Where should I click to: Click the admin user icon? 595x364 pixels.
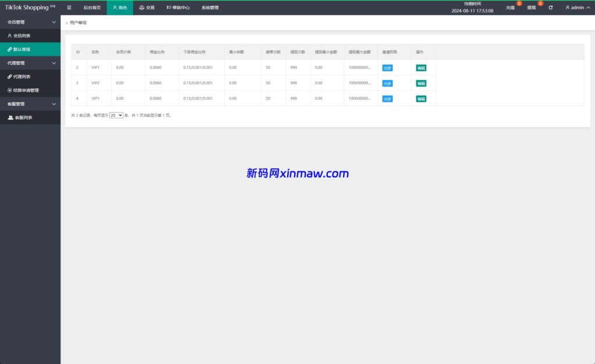pyautogui.click(x=567, y=8)
